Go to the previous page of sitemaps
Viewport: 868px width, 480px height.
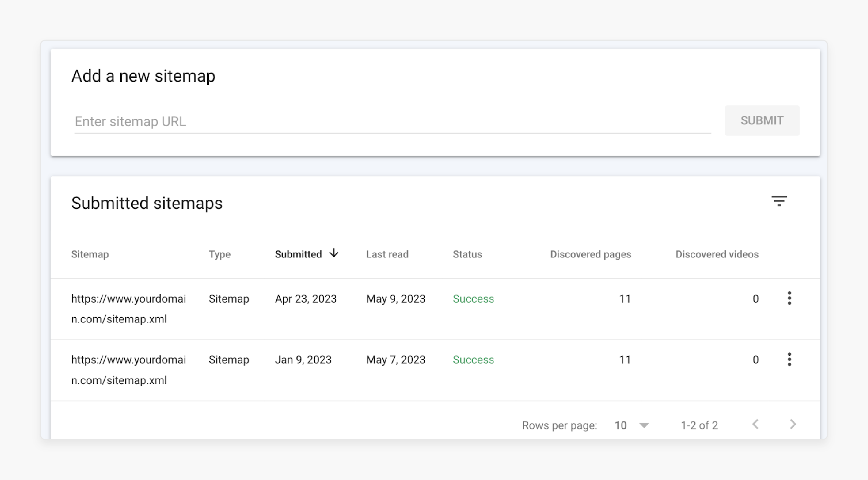click(755, 424)
